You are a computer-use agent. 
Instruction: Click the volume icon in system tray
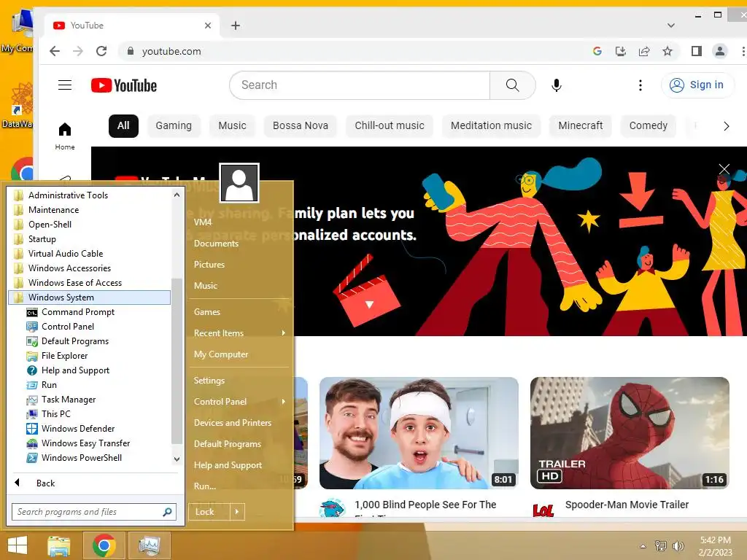(678, 546)
